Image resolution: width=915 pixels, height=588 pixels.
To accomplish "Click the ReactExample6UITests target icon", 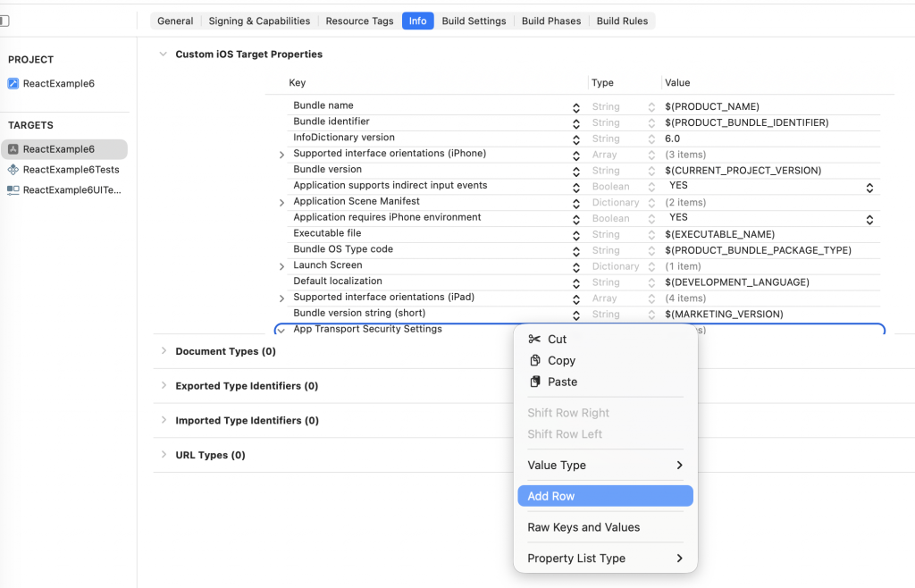I will coord(13,190).
